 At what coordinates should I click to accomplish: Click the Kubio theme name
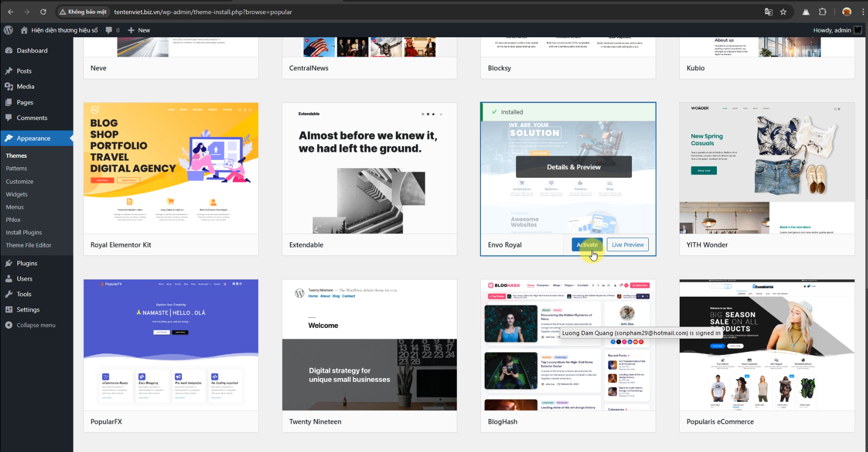[x=695, y=68]
